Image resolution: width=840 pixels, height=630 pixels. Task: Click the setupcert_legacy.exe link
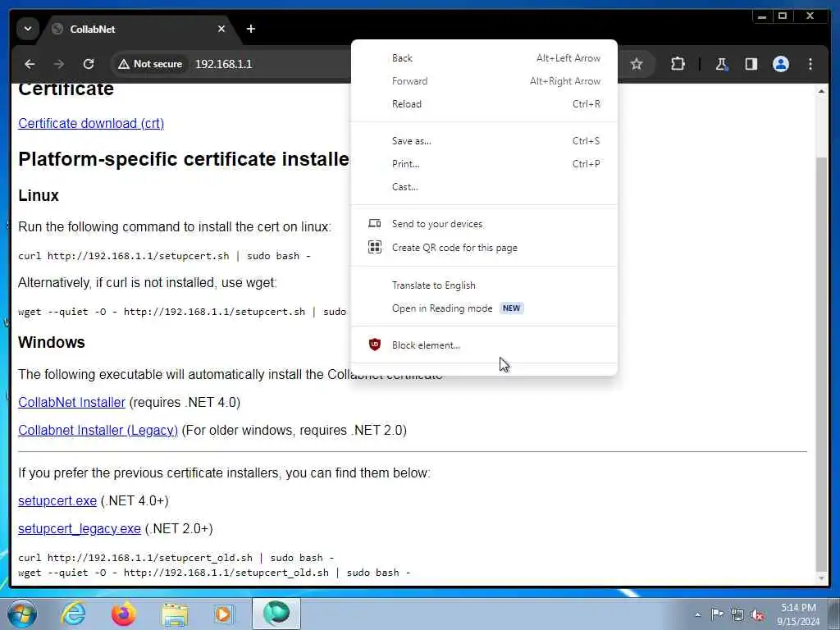pyautogui.click(x=80, y=529)
